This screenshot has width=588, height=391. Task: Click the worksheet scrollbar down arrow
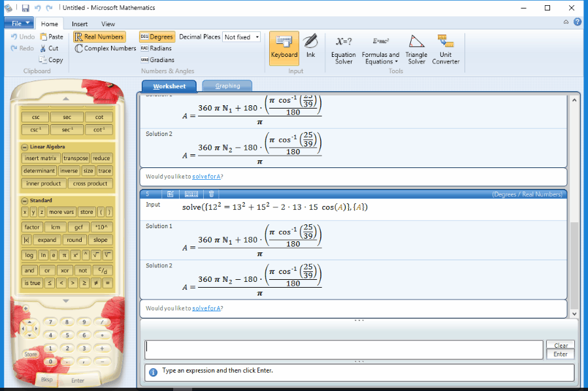pos(574,314)
